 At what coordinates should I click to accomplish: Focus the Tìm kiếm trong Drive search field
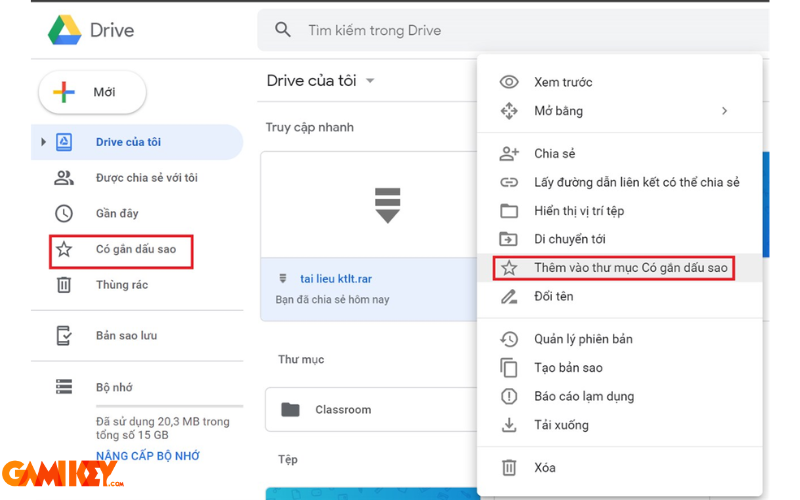(513, 30)
